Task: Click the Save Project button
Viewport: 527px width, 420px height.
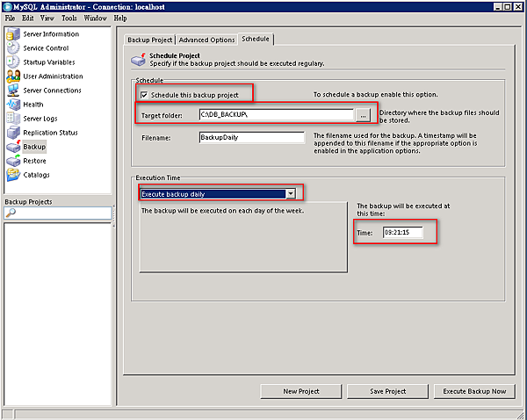Action: (387, 391)
